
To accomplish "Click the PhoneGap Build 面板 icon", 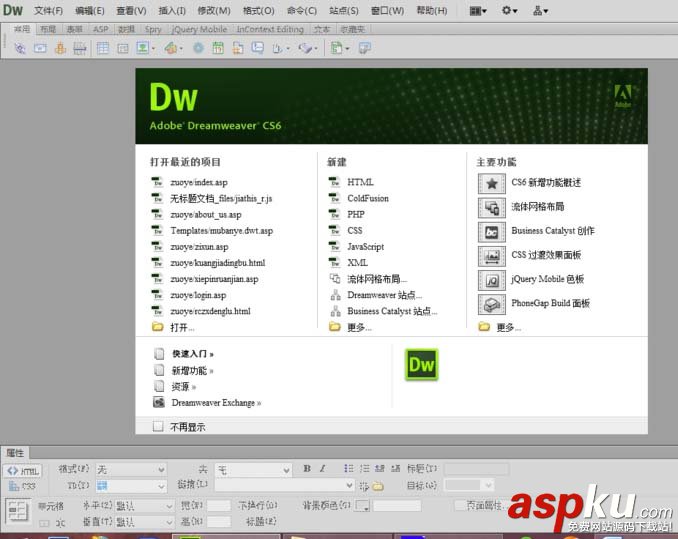I will [x=492, y=305].
